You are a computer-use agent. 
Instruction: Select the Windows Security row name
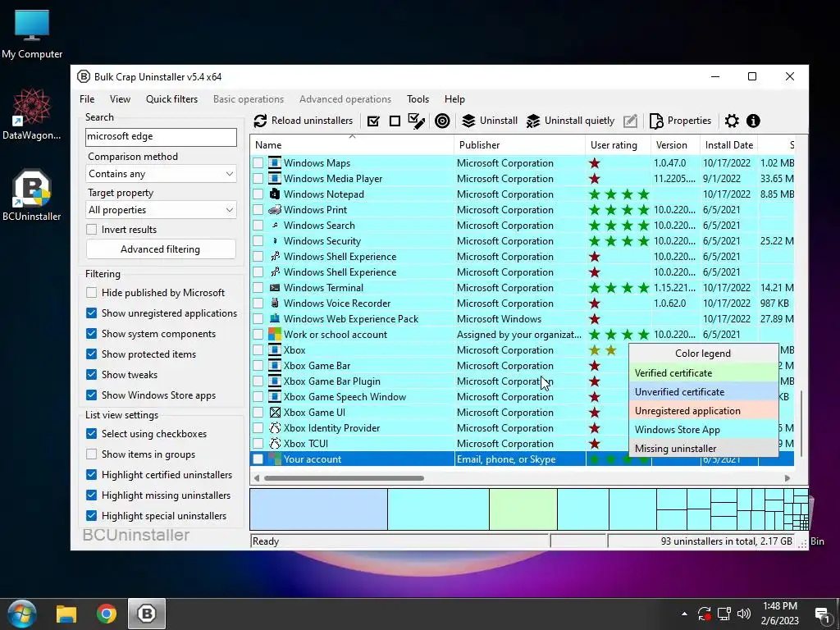322,241
